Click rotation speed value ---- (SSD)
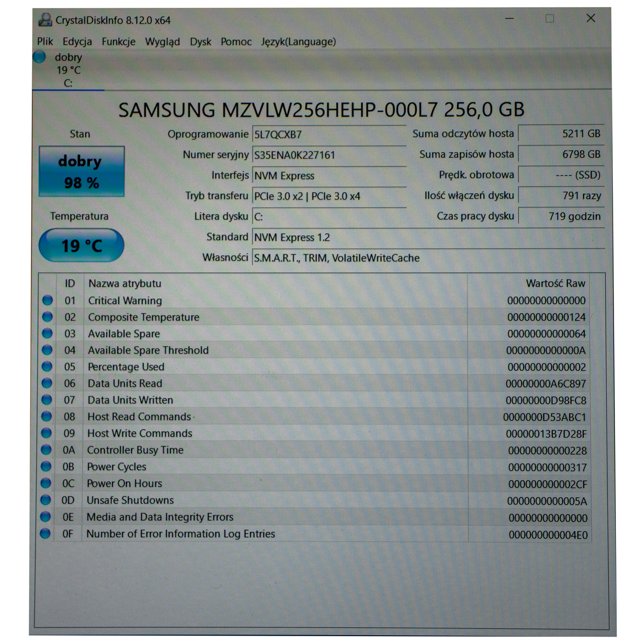This screenshot has width=644, height=644. pos(561,175)
